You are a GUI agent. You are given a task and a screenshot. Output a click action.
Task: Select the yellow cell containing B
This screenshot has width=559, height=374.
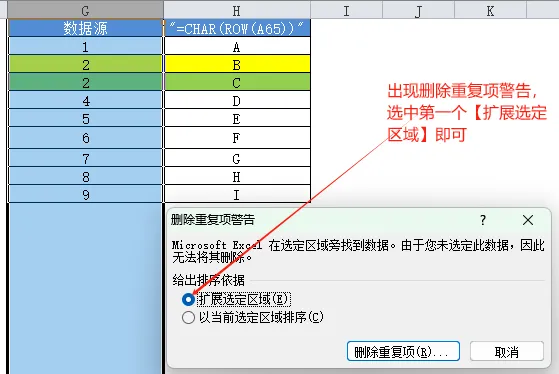[237, 64]
